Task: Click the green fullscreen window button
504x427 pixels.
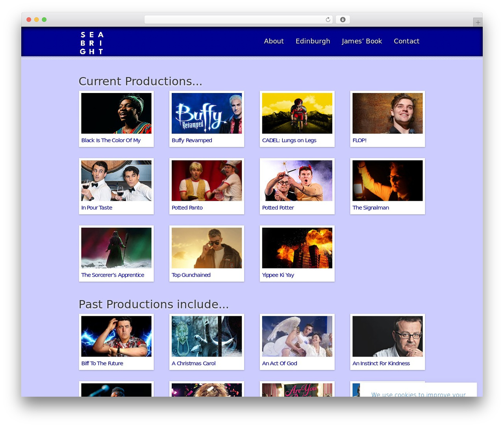Action: point(44,20)
